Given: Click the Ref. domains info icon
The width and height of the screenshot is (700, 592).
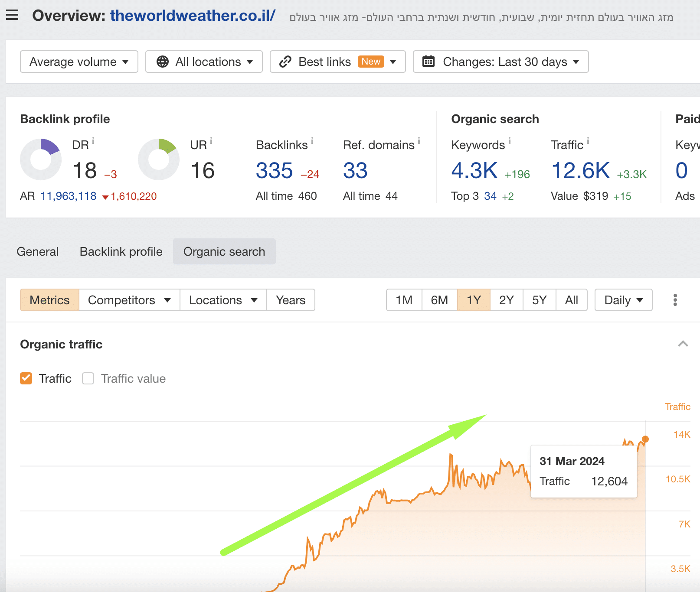Looking at the screenshot, I should point(419,141).
